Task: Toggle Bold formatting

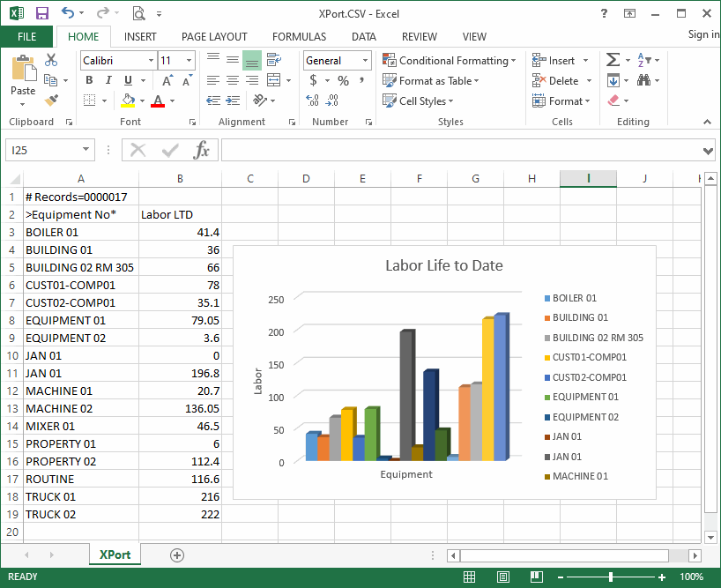Action: 89,80
